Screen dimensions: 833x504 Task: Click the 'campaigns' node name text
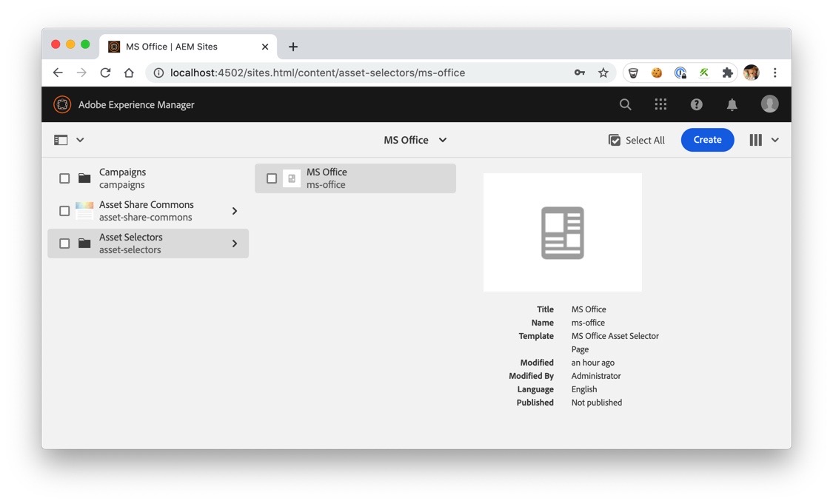coord(121,185)
